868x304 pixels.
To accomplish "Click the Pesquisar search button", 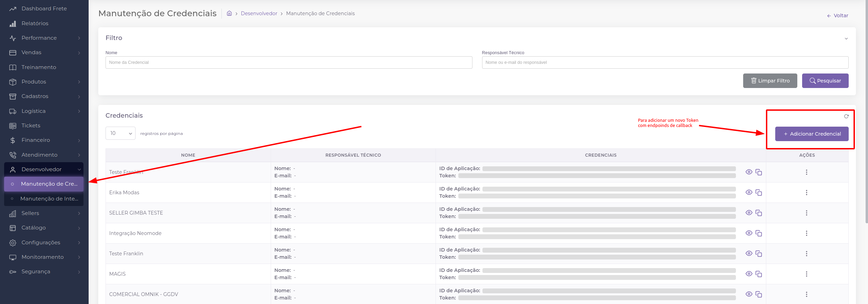I will coord(825,81).
